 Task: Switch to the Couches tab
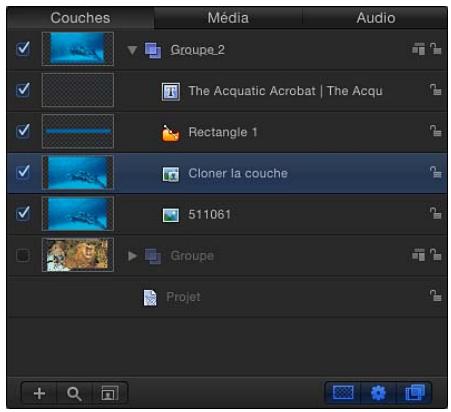(x=80, y=18)
